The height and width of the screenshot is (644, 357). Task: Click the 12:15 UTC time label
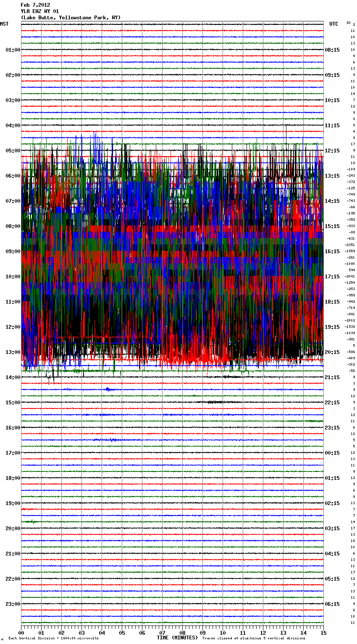[x=332, y=151]
